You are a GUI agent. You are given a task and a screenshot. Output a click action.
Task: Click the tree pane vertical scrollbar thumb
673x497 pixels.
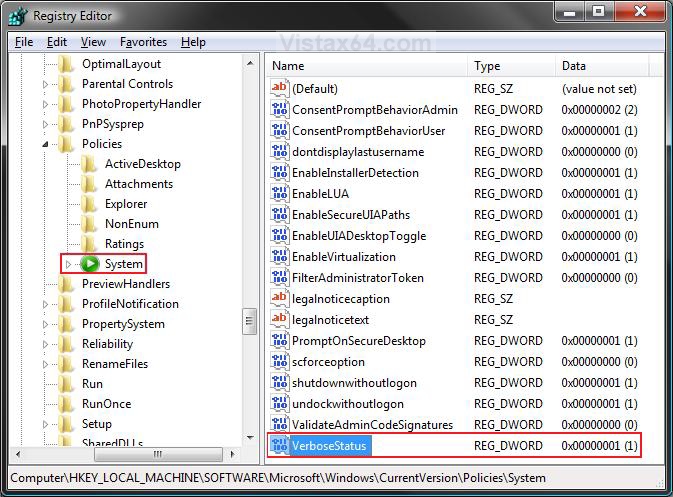[250, 321]
